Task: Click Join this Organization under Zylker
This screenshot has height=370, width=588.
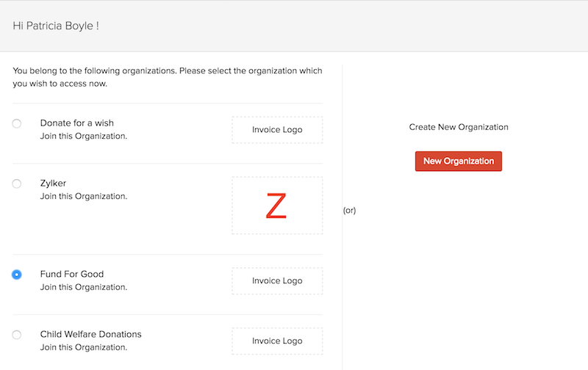Action: coord(84,197)
